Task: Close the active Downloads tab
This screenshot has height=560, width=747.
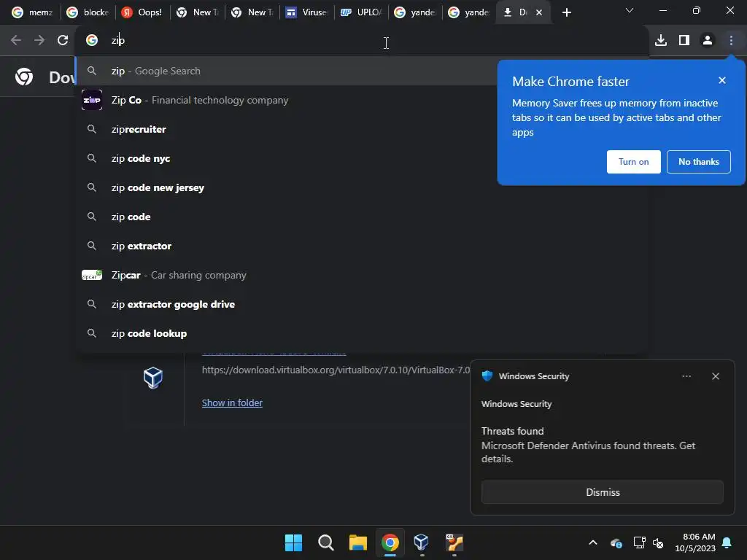Action: 539,12
